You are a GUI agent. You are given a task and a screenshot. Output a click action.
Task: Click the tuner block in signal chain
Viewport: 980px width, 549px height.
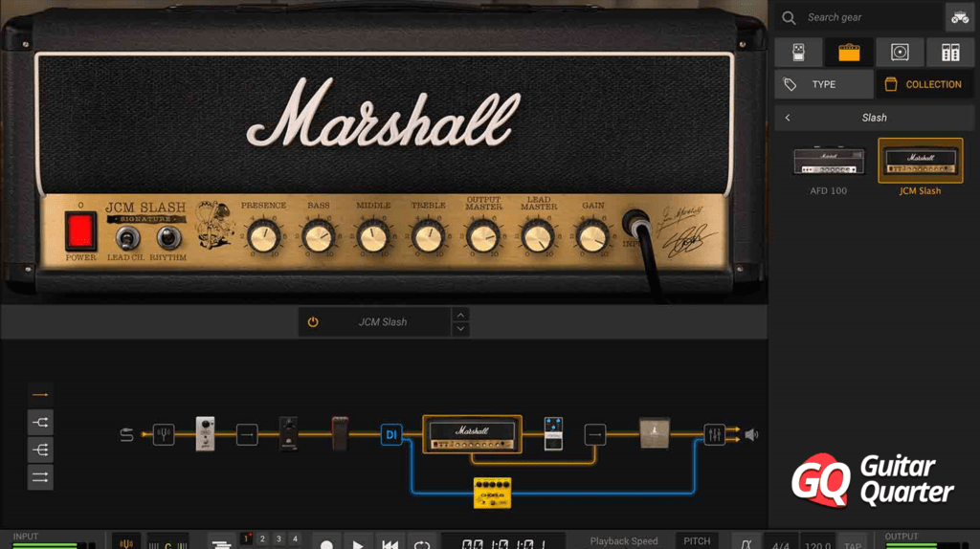[164, 434]
